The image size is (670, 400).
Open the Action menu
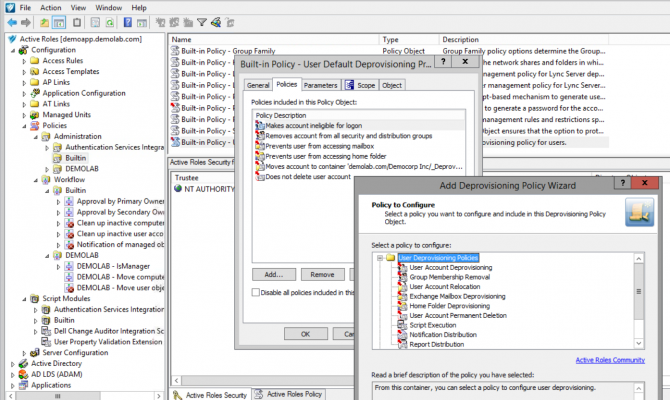coord(50,8)
